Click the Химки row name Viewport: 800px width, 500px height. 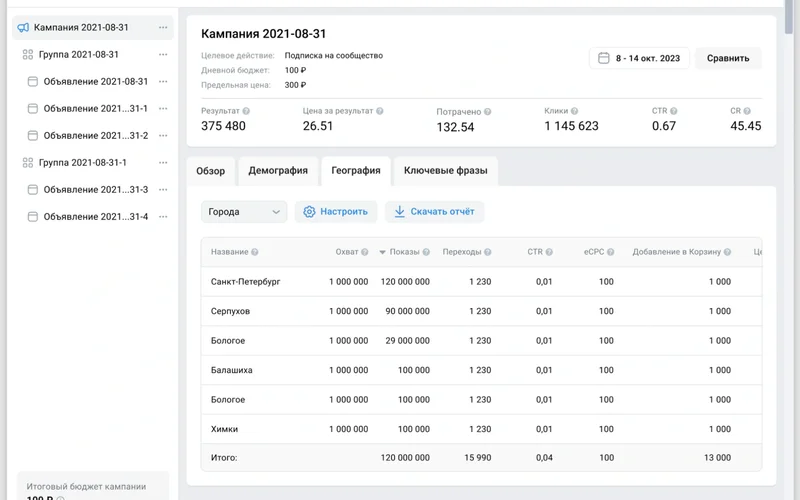click(x=224, y=429)
